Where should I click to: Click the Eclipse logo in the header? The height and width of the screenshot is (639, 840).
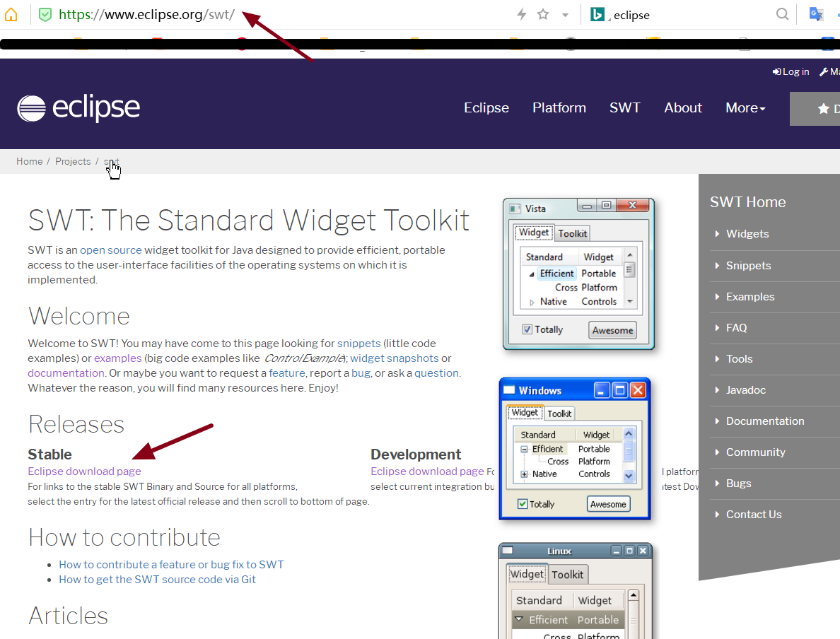[x=78, y=107]
